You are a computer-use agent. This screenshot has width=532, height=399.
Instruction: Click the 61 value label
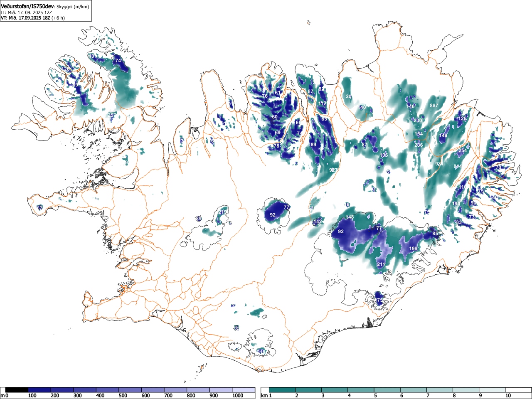278,93
